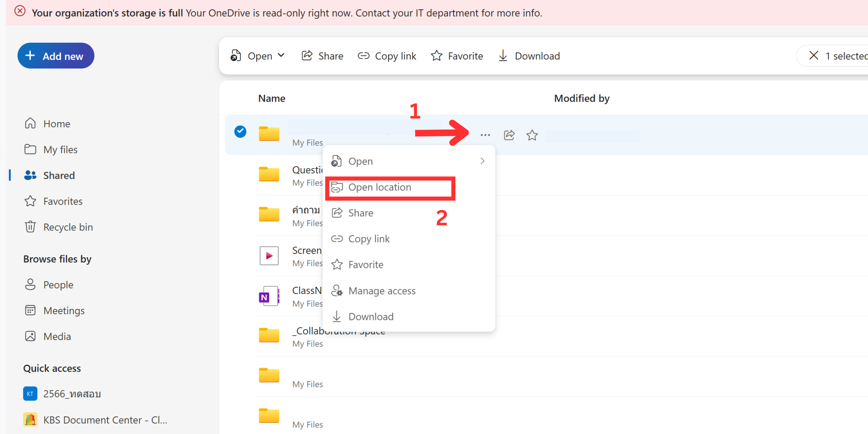Click Download in the top toolbar

pyautogui.click(x=529, y=56)
